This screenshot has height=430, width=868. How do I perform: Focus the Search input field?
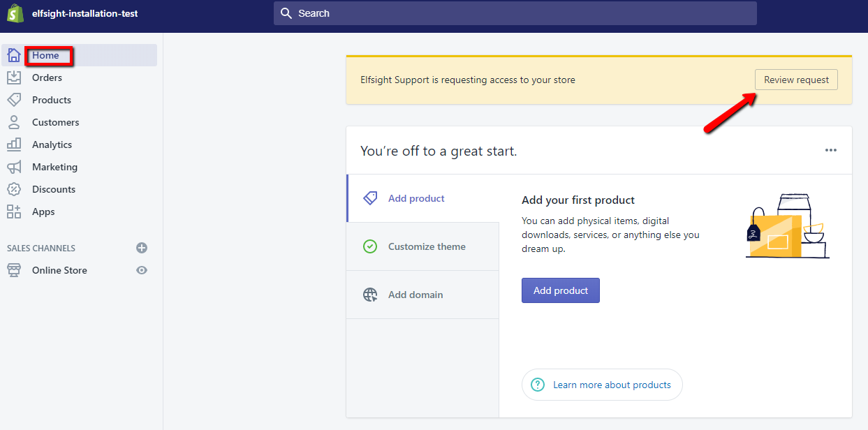[515, 13]
